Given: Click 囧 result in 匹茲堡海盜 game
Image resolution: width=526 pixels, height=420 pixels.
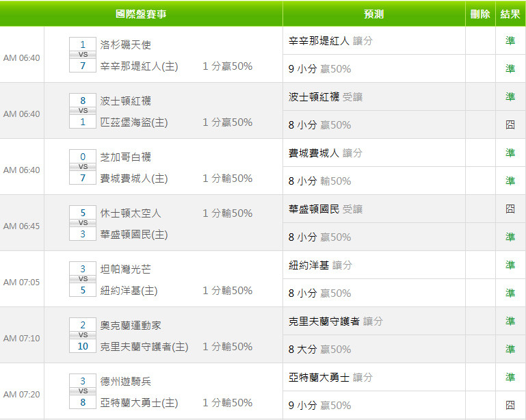Looking at the screenshot, I should point(510,124).
